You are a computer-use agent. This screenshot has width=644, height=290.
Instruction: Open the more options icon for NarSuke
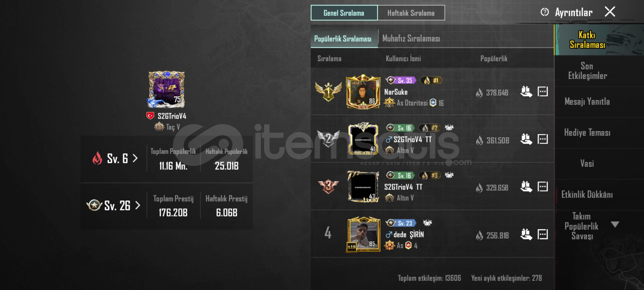543,92
